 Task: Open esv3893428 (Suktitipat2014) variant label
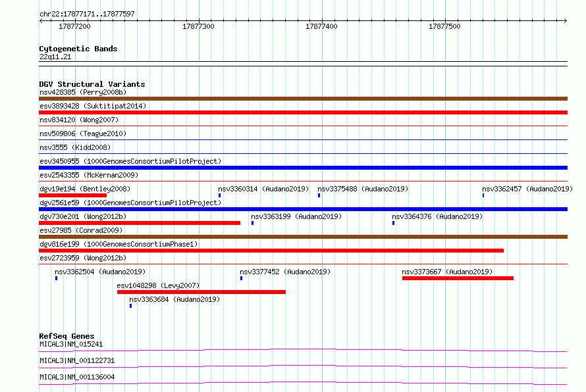93,106
